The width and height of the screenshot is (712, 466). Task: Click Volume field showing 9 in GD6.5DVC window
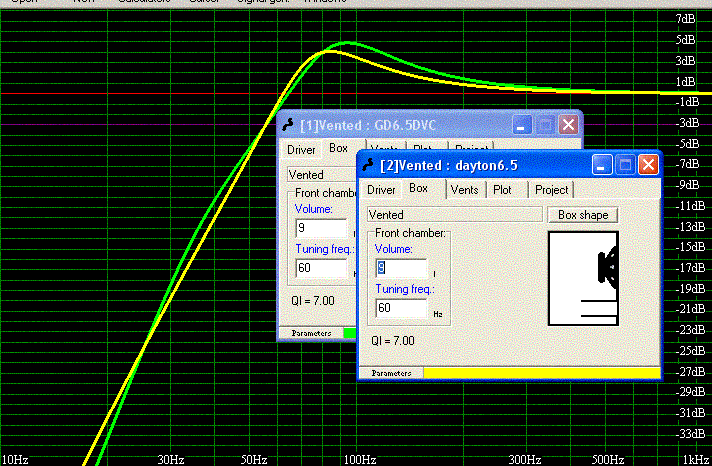pos(321,228)
